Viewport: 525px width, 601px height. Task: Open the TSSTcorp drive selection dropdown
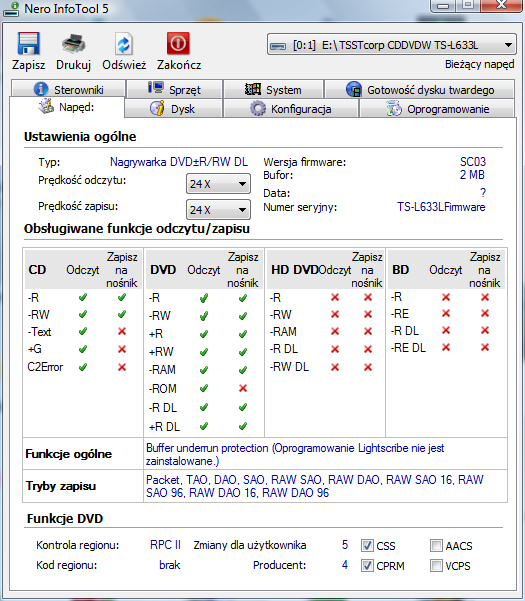tap(391, 45)
